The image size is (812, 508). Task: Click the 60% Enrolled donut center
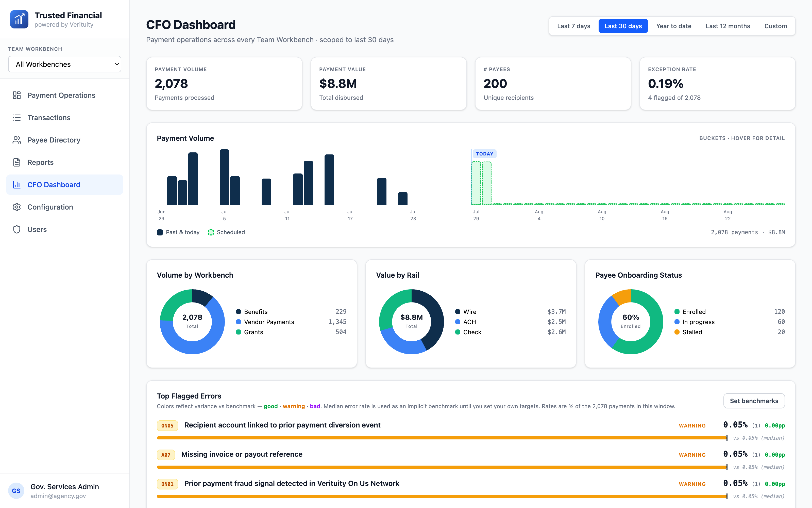point(631,321)
